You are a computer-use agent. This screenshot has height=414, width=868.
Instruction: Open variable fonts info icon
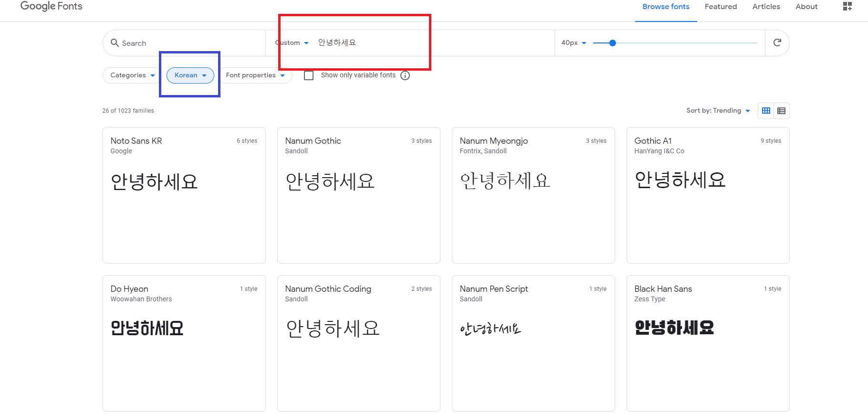pos(405,75)
